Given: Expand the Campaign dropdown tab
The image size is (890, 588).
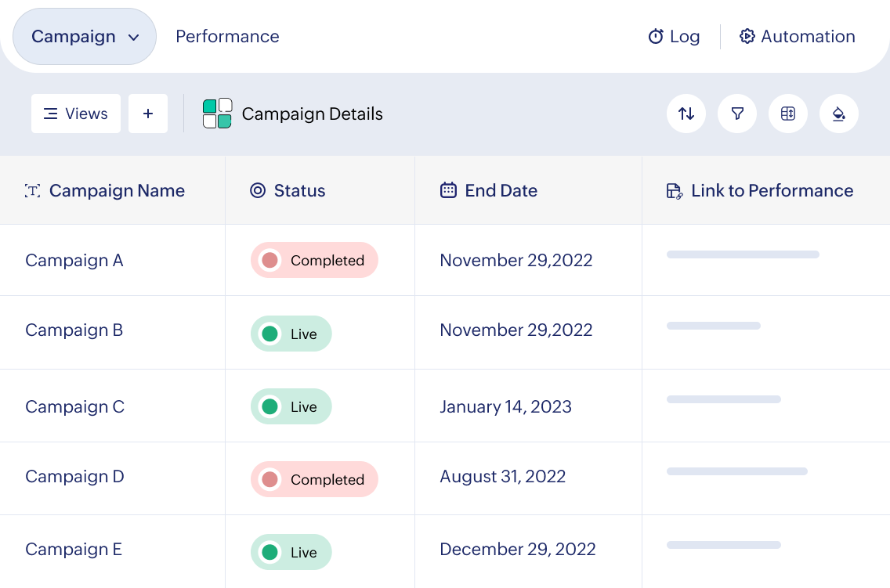Looking at the screenshot, I should pyautogui.click(x=85, y=37).
